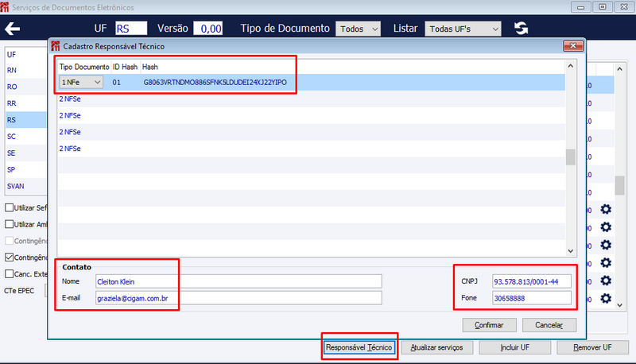Click the dialog list scroll-down arrow
The width and height of the screenshot is (636, 364).
point(570,251)
